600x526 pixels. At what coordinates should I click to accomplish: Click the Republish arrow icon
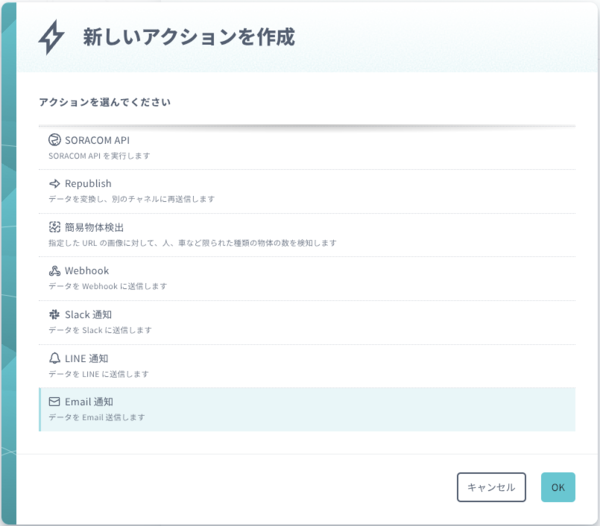coord(54,184)
